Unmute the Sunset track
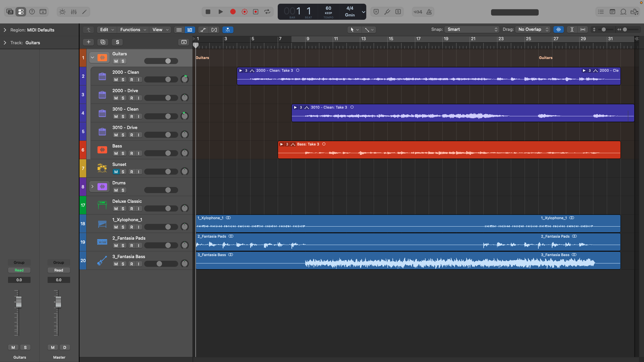644x362 pixels. (116, 172)
